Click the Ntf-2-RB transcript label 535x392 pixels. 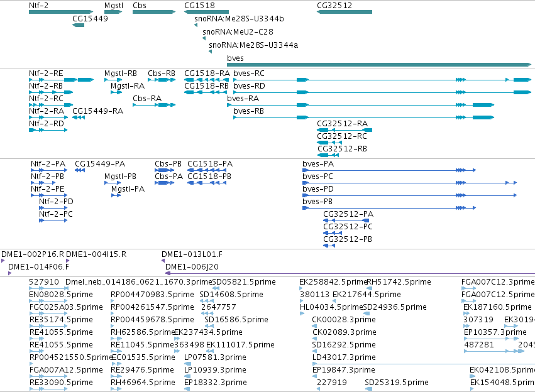point(46,86)
